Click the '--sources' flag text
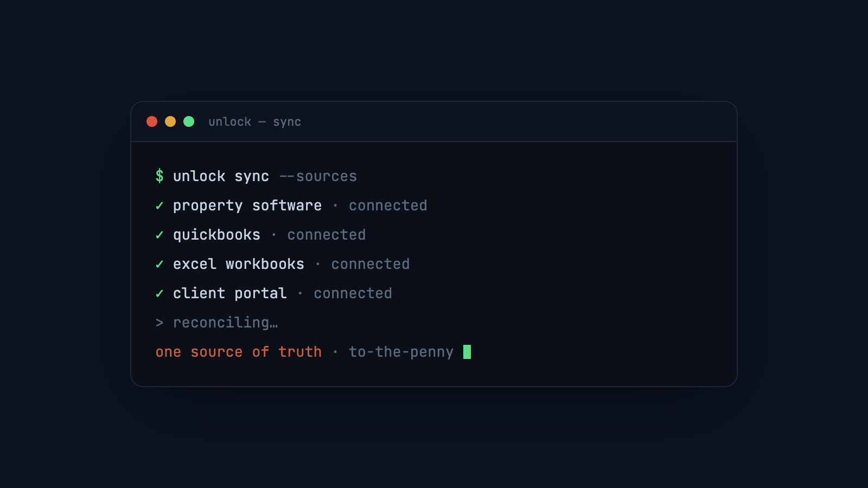Viewport: 868px width, 488px height. point(318,176)
